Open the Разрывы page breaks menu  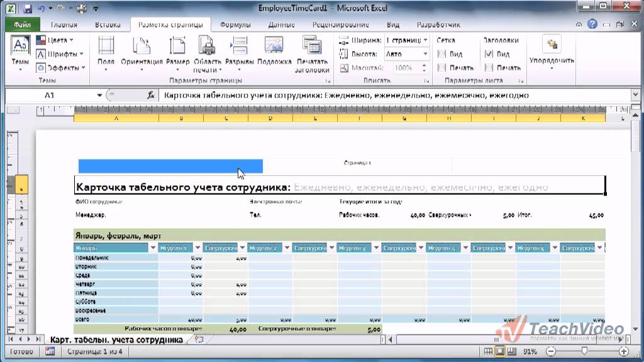pyautogui.click(x=240, y=53)
